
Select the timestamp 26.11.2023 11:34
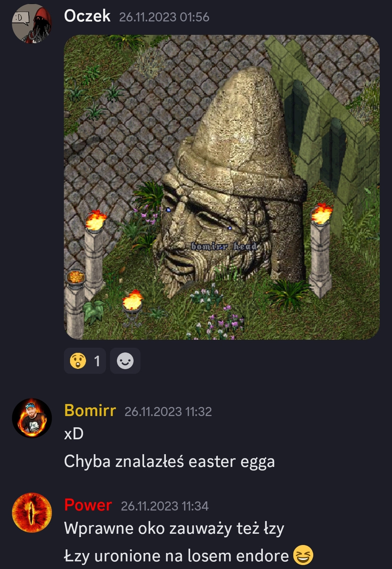click(x=165, y=506)
